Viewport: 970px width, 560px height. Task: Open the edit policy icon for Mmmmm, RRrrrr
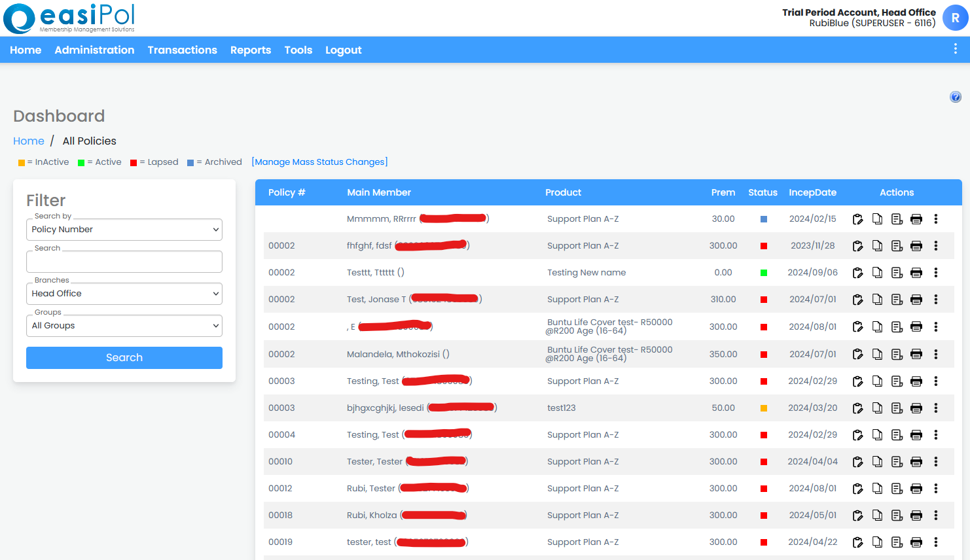[x=857, y=219]
